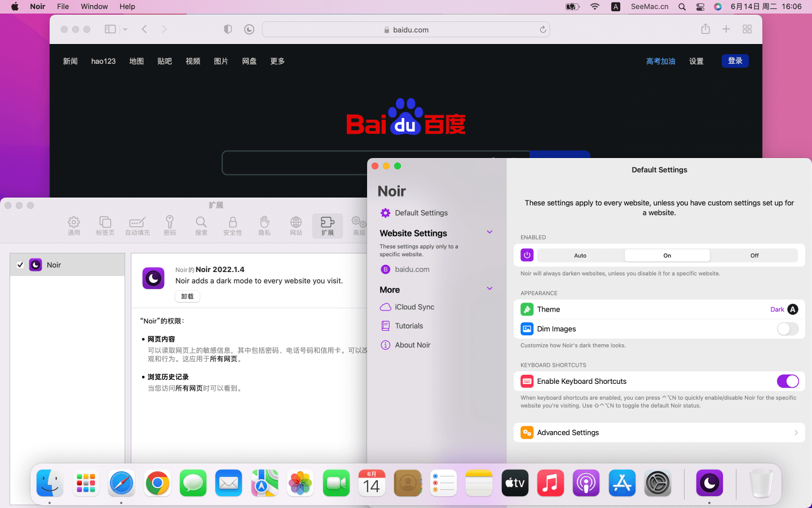Screen dimensions: 812x508
Task: Open App Store from the Dock
Action: (x=622, y=483)
